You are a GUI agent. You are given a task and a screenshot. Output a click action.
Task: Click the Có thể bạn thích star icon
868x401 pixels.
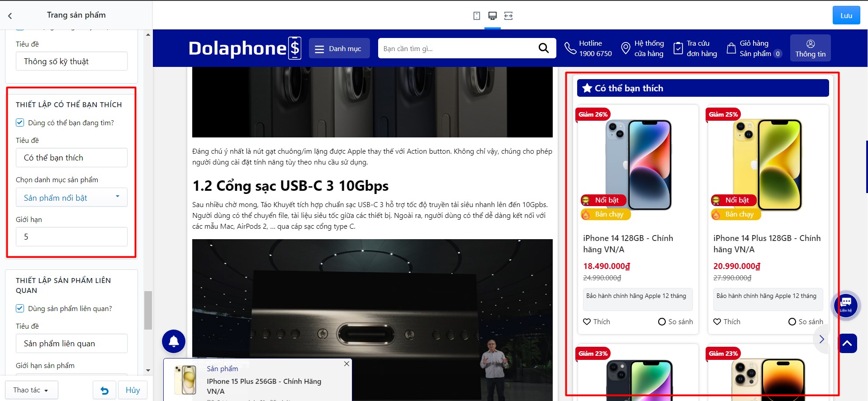click(x=587, y=88)
